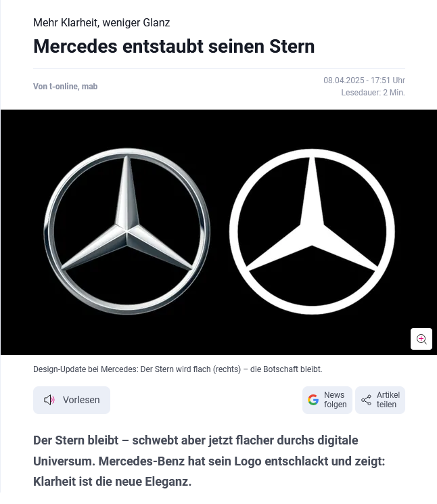The width and height of the screenshot is (437, 504).
Task: Click the flat white Mercedes star logo
Action: [312, 231]
